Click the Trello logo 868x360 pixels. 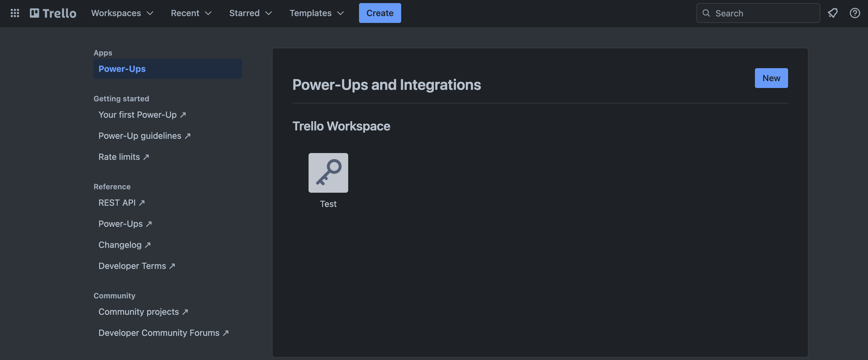tap(53, 13)
